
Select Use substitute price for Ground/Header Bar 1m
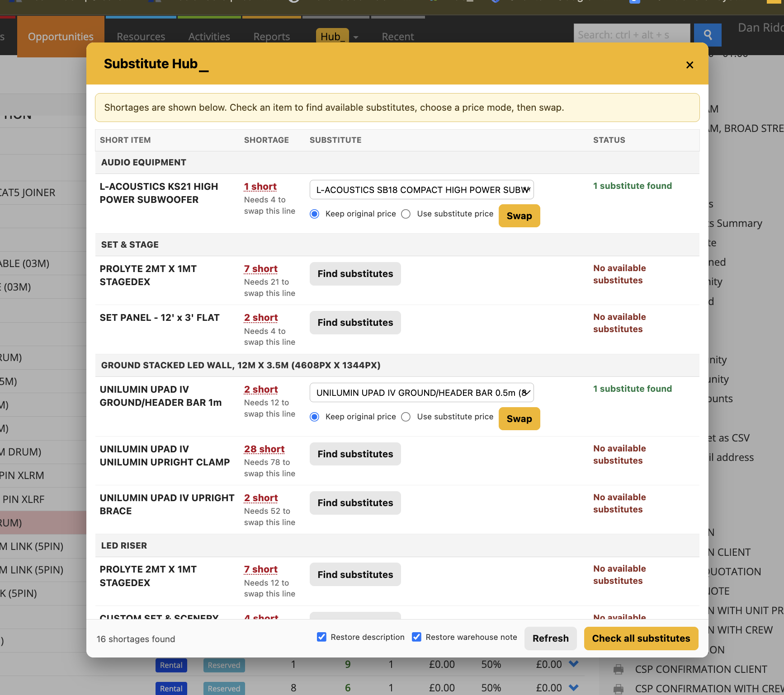click(406, 417)
